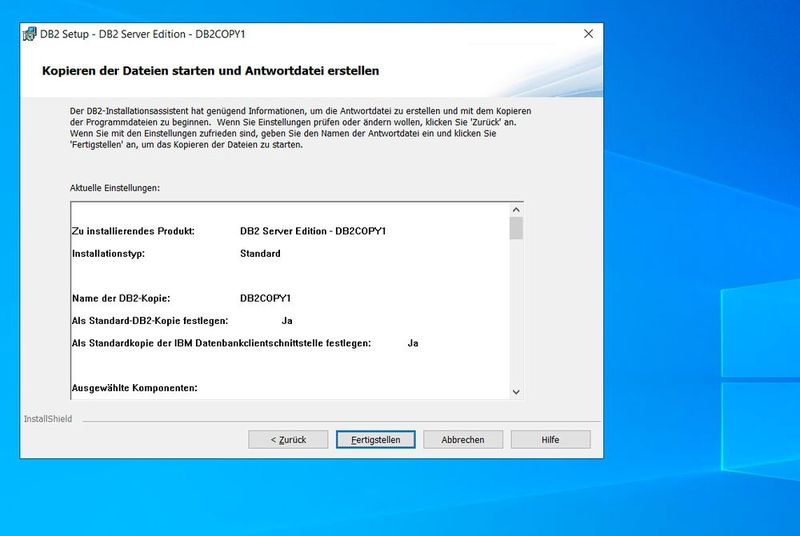Select the 'Standard' installation type value

tap(260, 253)
